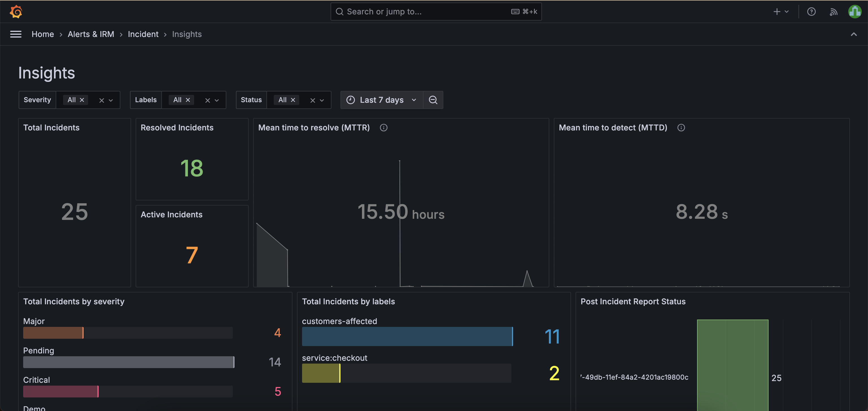Open the navigation hamburger menu
Screen dimensions: 868x411
click(16, 34)
